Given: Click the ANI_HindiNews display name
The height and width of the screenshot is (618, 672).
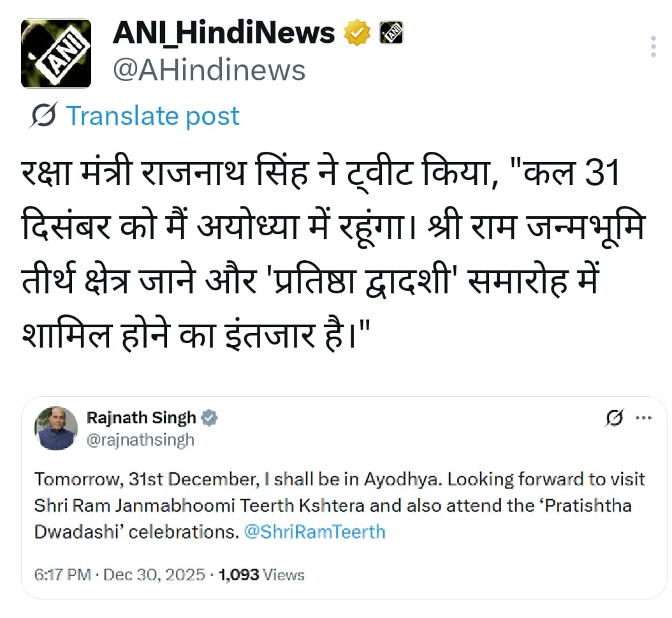Looking at the screenshot, I should point(224,32).
